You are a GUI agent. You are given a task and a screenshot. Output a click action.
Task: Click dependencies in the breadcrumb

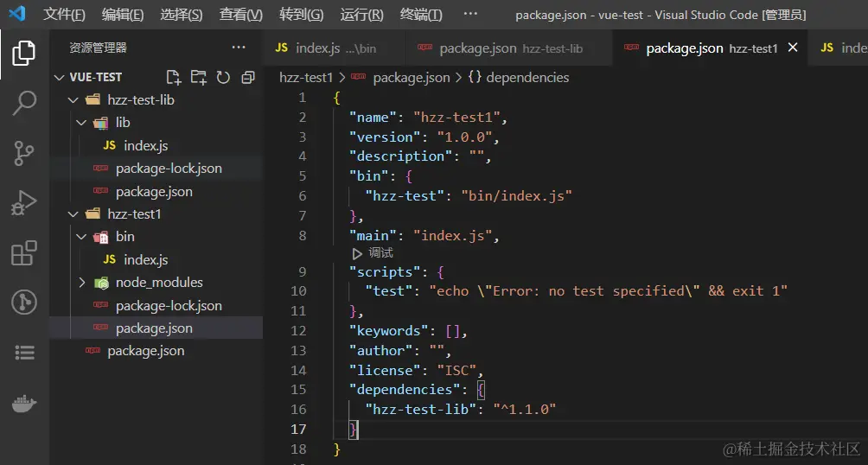point(527,78)
